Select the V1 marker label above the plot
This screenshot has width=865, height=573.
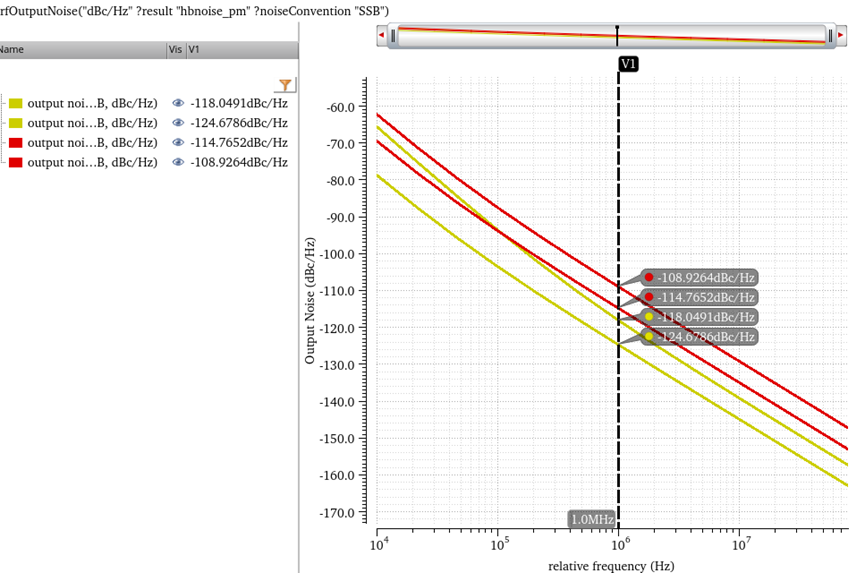[628, 63]
